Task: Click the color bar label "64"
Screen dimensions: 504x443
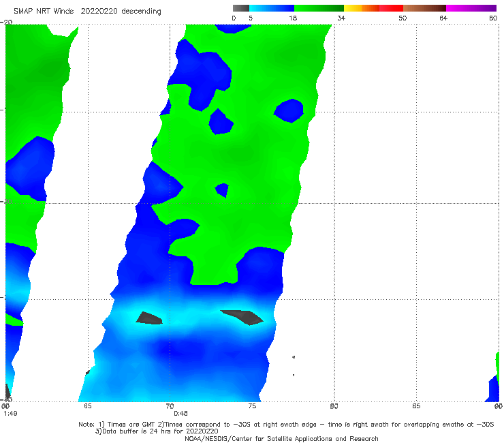Action: coord(443,18)
